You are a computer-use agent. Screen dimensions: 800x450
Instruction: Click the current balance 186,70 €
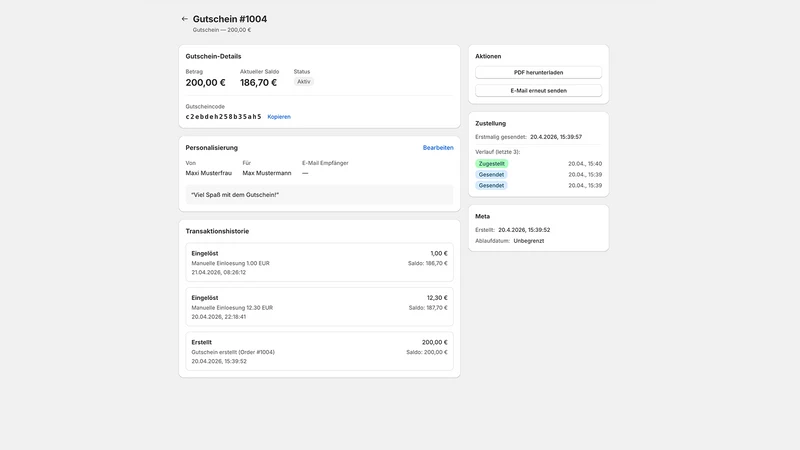259,83
